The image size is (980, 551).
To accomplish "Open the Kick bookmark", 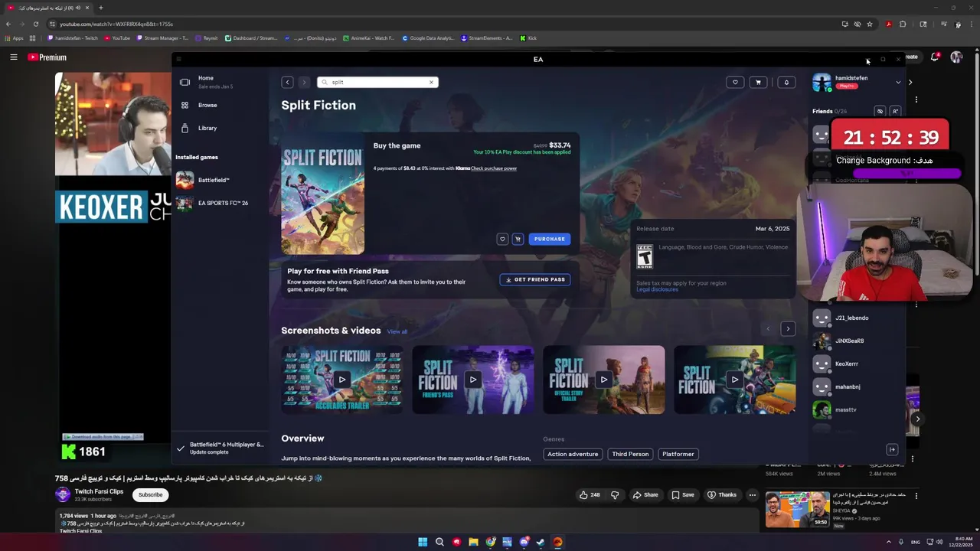I will point(528,38).
